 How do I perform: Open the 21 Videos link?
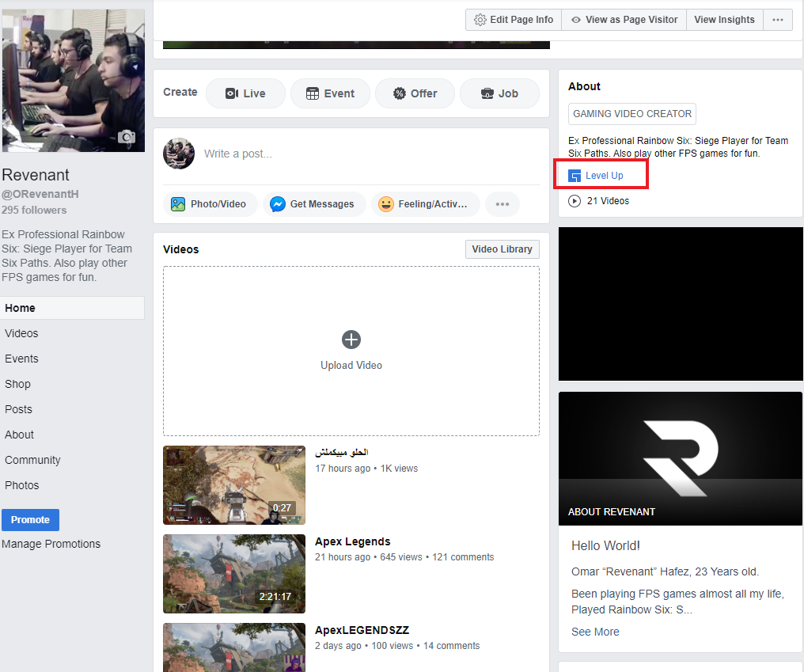point(608,201)
